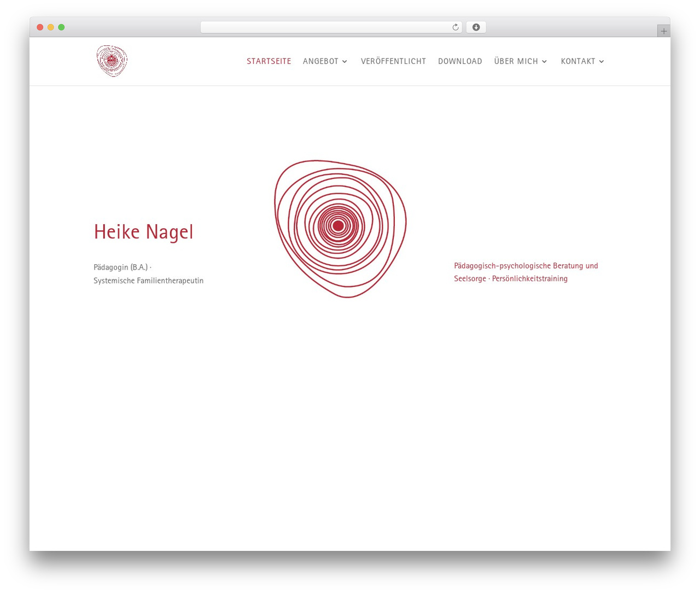Viewport: 700px width, 593px height.
Task: Focus the browser address bar
Action: 331,27
